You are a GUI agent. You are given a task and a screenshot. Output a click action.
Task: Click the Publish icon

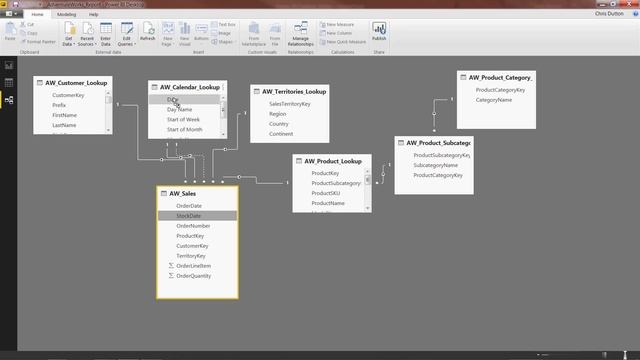tap(379, 31)
